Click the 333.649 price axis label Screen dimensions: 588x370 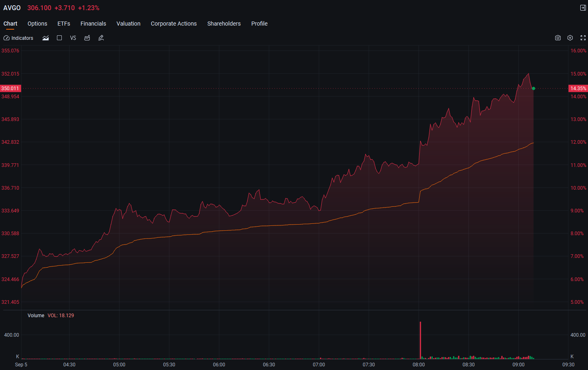coord(10,211)
